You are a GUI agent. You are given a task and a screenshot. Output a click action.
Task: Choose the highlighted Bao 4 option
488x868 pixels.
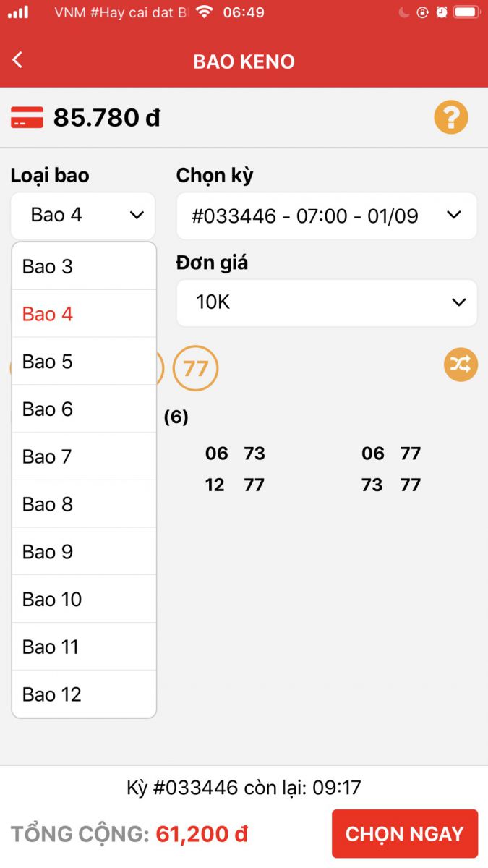tap(84, 314)
